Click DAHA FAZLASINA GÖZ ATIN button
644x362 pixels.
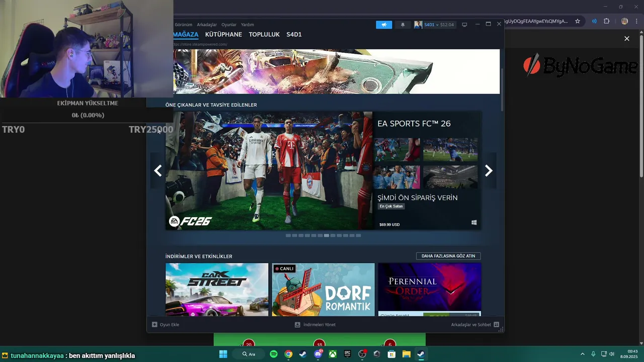click(x=448, y=256)
